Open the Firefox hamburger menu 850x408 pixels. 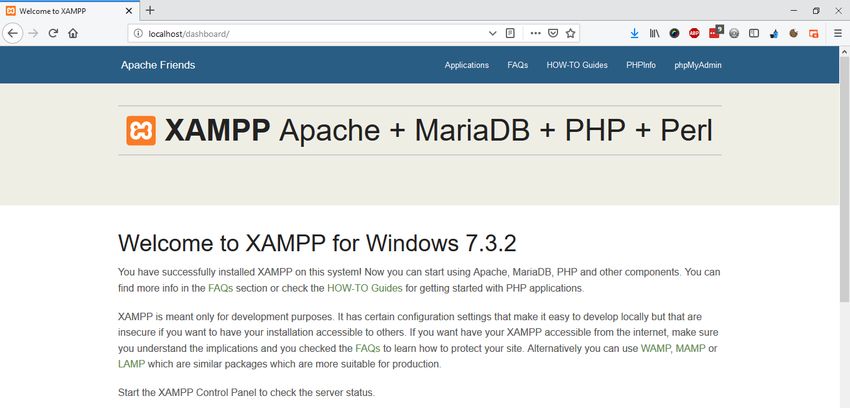[838, 33]
